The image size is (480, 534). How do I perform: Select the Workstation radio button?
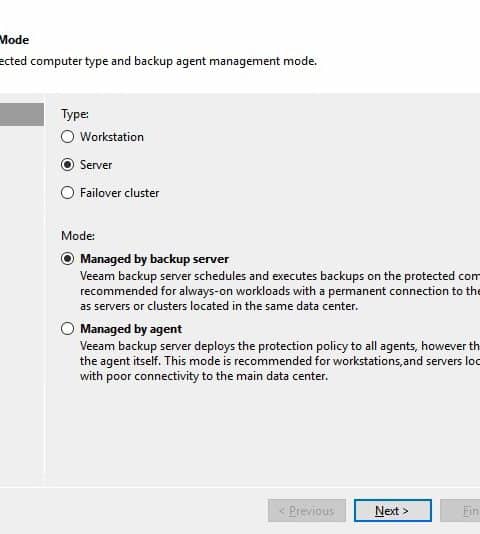click(67, 137)
